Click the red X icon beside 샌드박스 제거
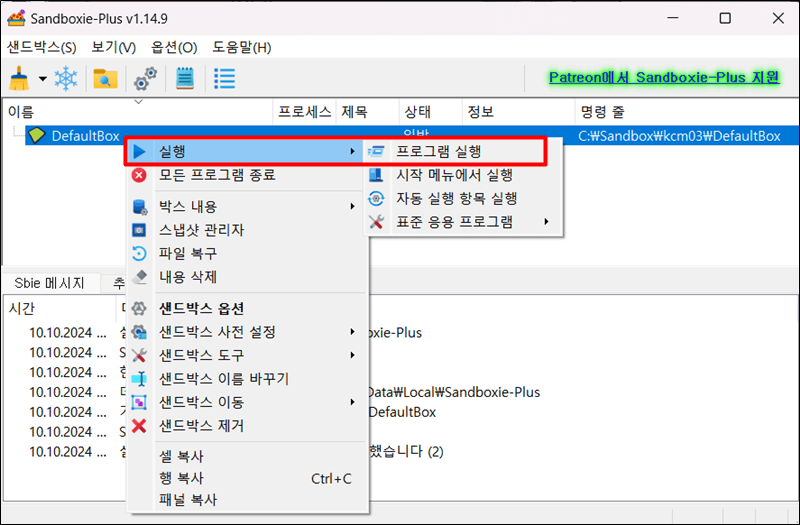Viewport: 800px width, 525px height. click(139, 426)
